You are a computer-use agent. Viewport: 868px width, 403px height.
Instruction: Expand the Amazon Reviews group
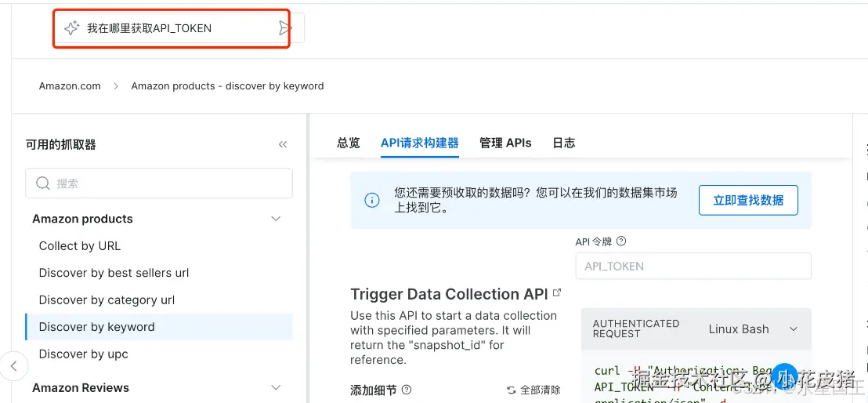(x=276, y=387)
